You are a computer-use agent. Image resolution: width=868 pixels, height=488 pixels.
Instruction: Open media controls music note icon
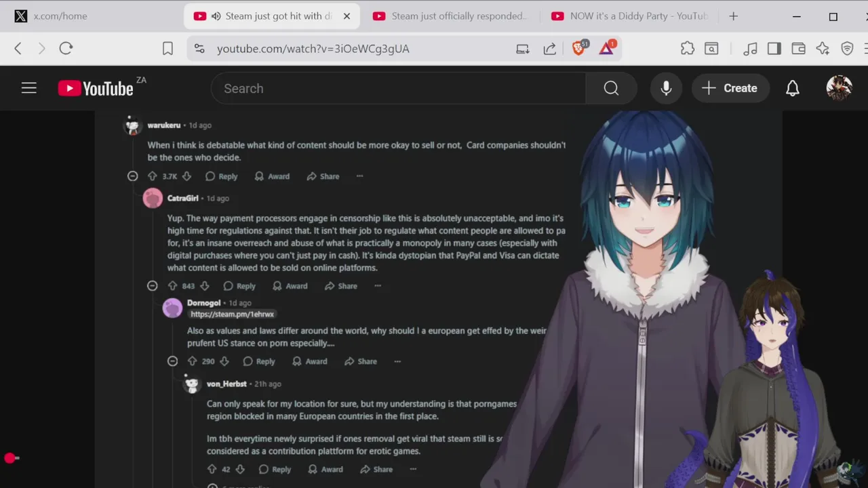coord(750,48)
